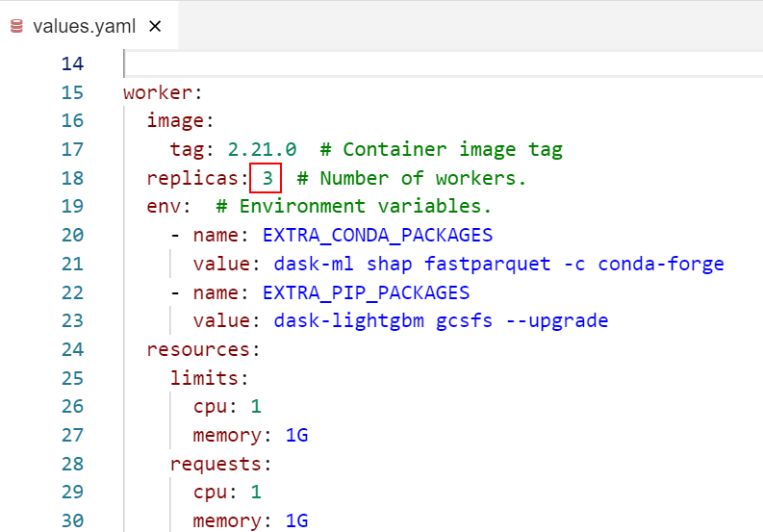The width and height of the screenshot is (763, 532).
Task: Click the '--upgrade' flag
Action: point(557,321)
